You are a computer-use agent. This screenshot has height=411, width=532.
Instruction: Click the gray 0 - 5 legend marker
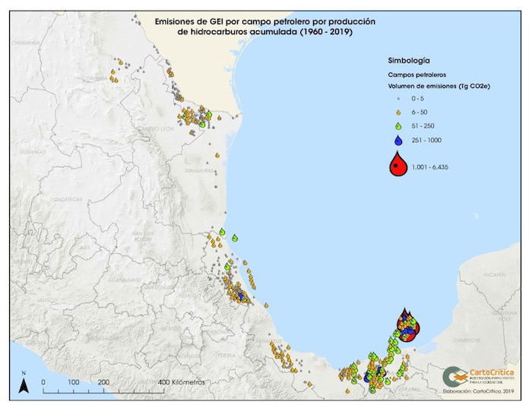pyautogui.click(x=397, y=99)
